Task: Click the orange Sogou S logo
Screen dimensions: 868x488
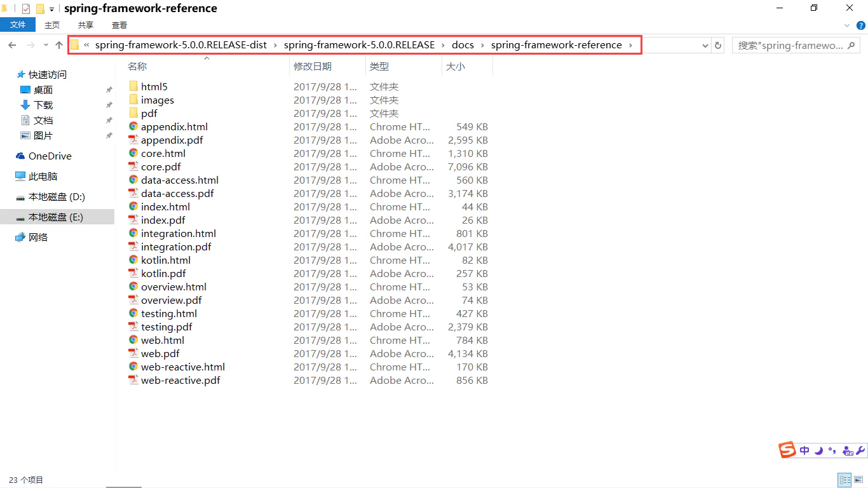Action: (x=787, y=450)
